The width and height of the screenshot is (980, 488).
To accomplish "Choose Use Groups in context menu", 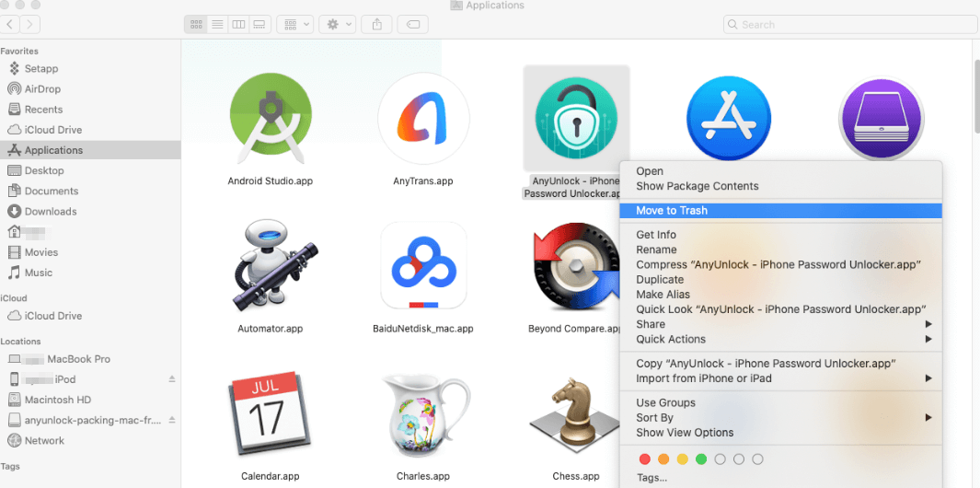I will point(780,403).
